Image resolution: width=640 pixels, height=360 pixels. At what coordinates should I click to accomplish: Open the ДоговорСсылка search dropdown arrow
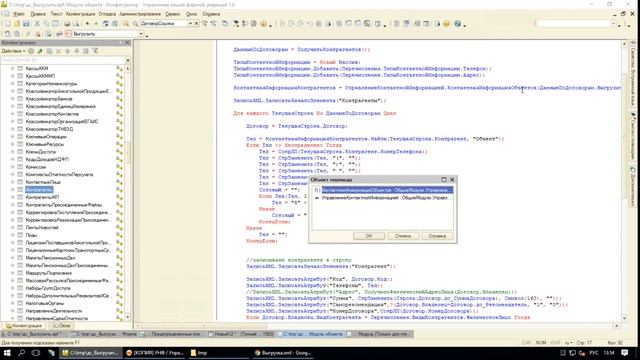click(190, 24)
